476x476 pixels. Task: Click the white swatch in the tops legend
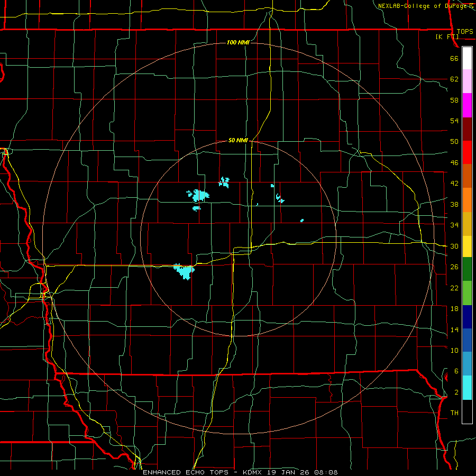point(467,58)
